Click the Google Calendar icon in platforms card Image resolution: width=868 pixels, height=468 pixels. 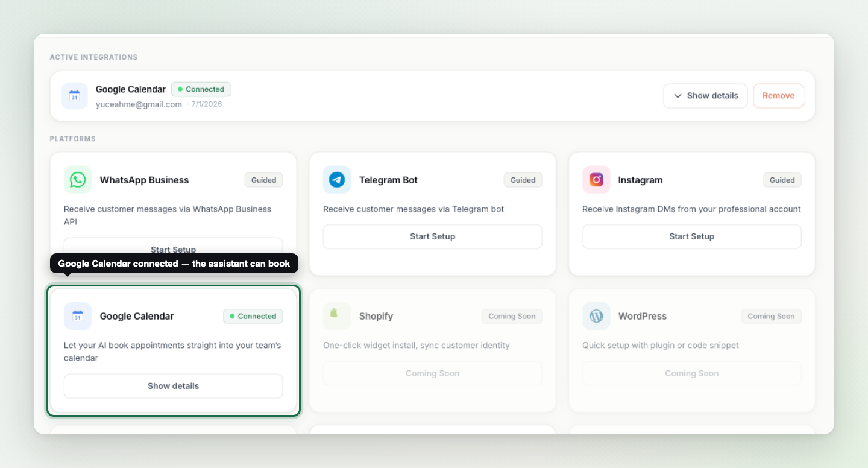[78, 316]
